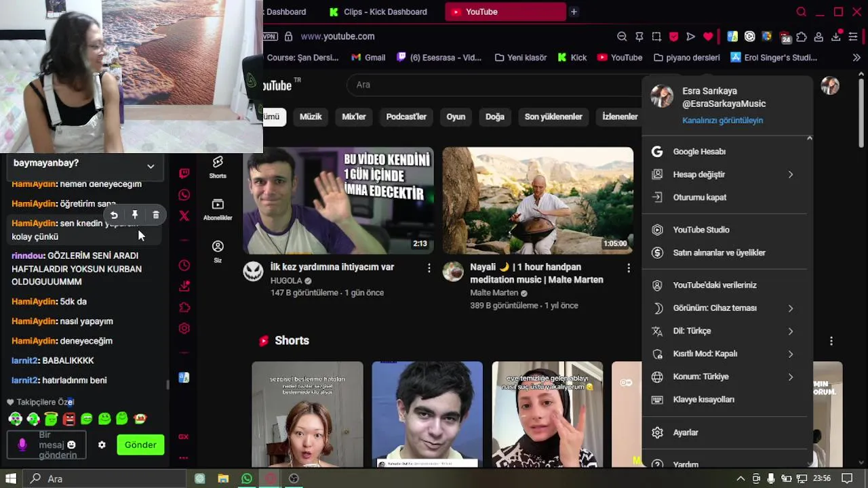
Task: Open Easy Setup sliders icon
Action: (853, 37)
